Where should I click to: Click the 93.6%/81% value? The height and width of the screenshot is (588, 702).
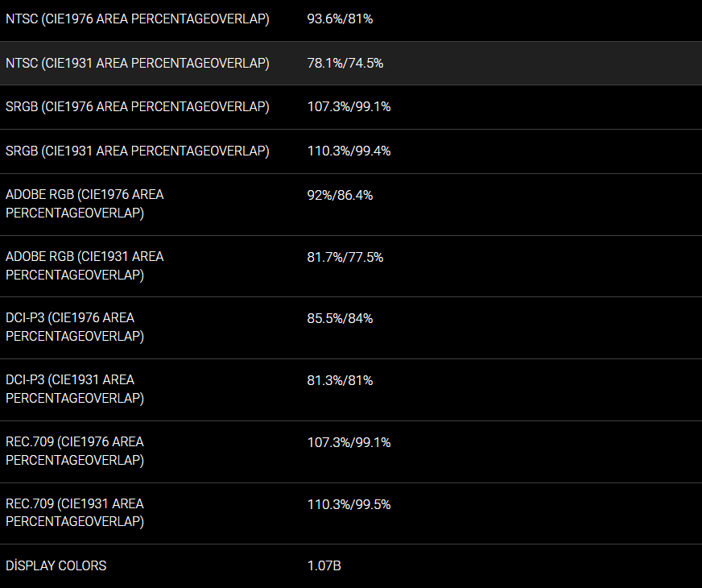[340, 19]
